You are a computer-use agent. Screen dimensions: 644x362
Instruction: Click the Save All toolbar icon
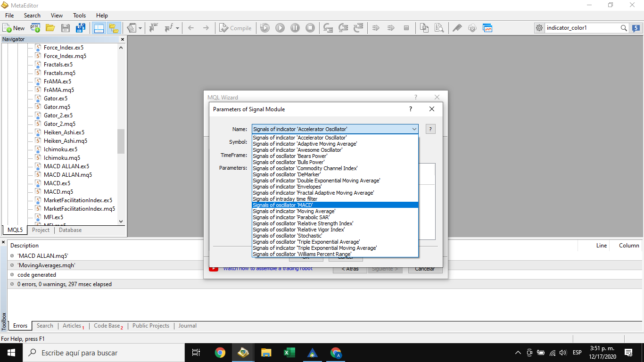(x=81, y=28)
